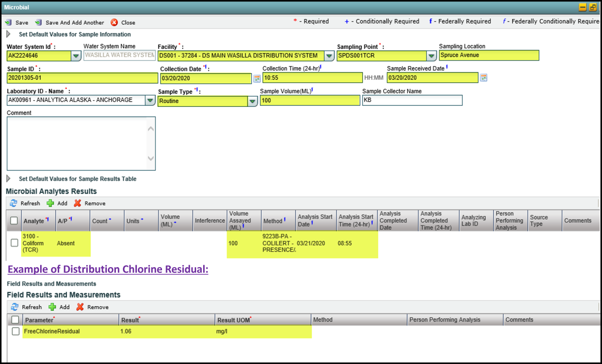Tick the Coliform (TCR) row checkbox
The height and width of the screenshot is (364, 602).
pyautogui.click(x=15, y=243)
